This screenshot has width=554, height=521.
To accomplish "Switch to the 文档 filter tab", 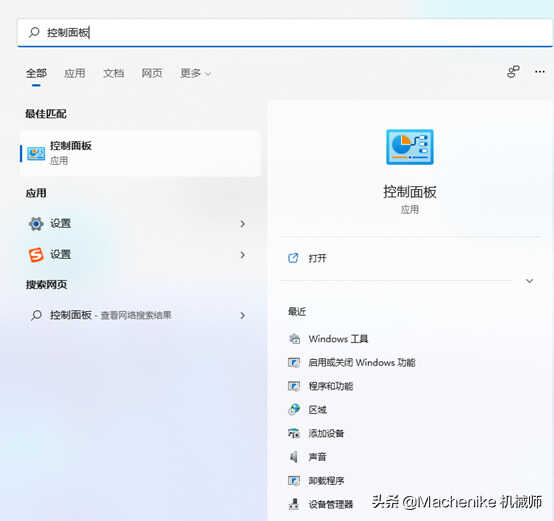I will pos(113,73).
